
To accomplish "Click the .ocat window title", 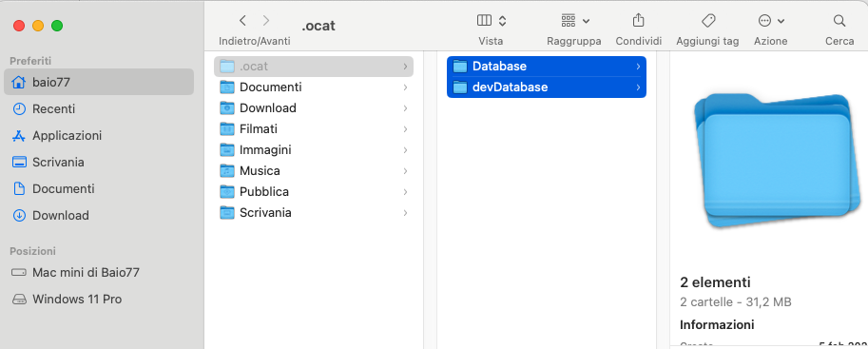I will [x=318, y=26].
